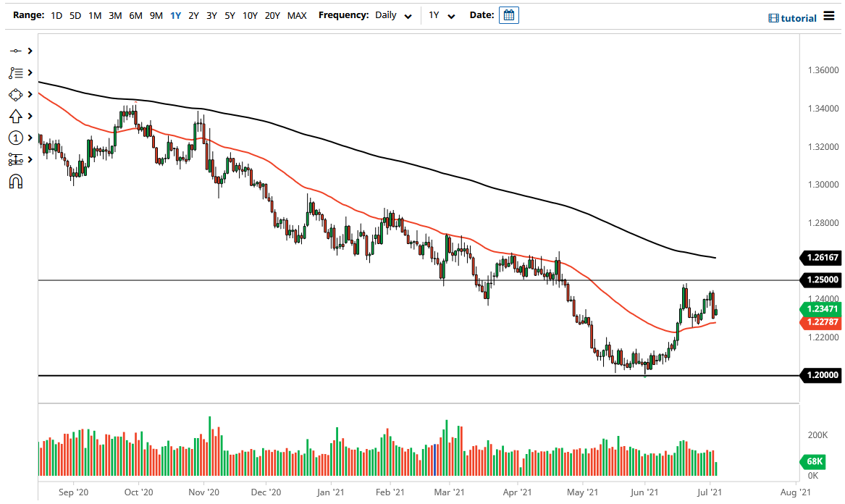Select the 5D range option
Viewport: 845px width, 504px height.
coord(75,14)
